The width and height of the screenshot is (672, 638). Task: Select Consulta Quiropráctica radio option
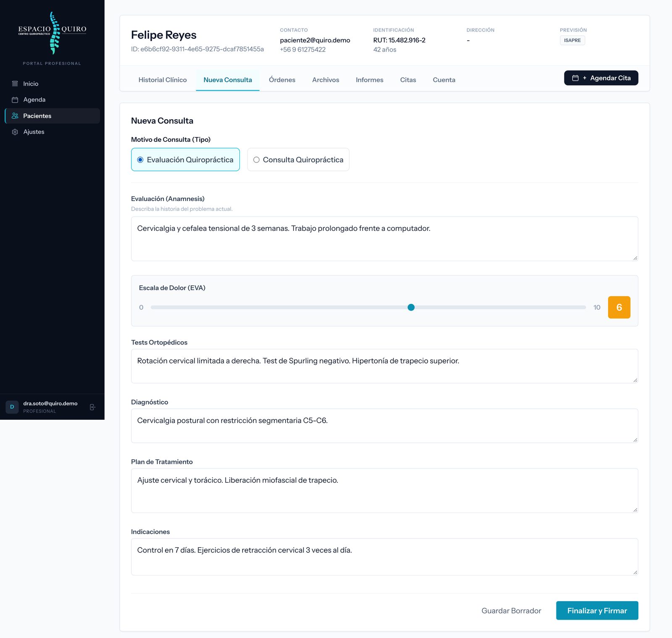pos(298,159)
